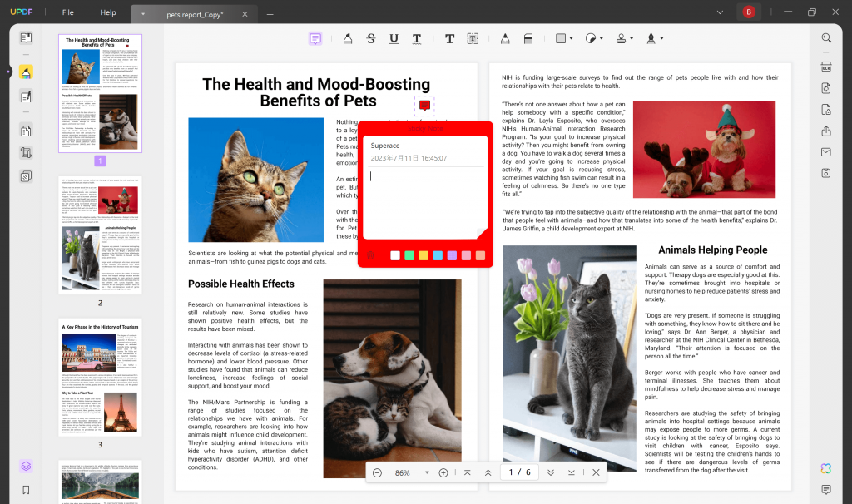Select the Sticky Note comment tool

315,38
